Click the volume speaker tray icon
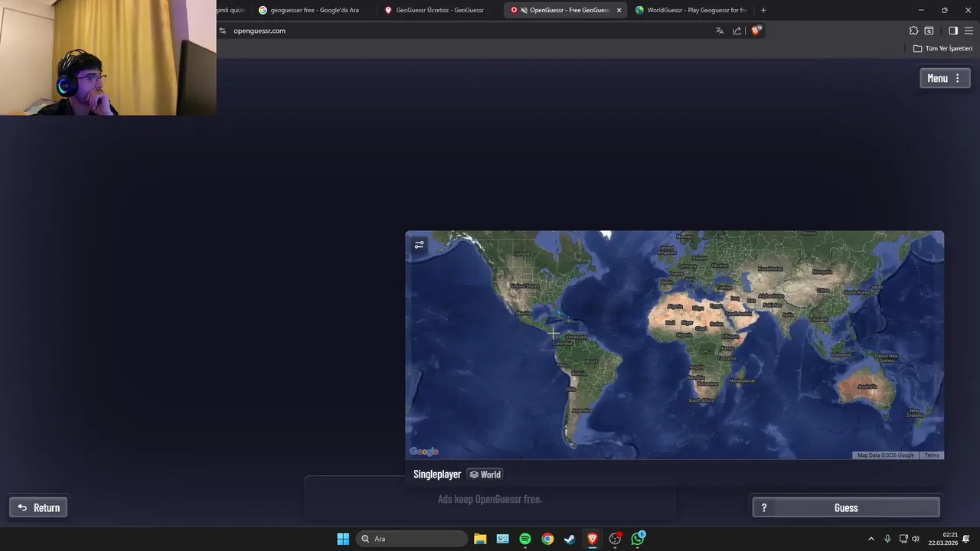 (916, 539)
